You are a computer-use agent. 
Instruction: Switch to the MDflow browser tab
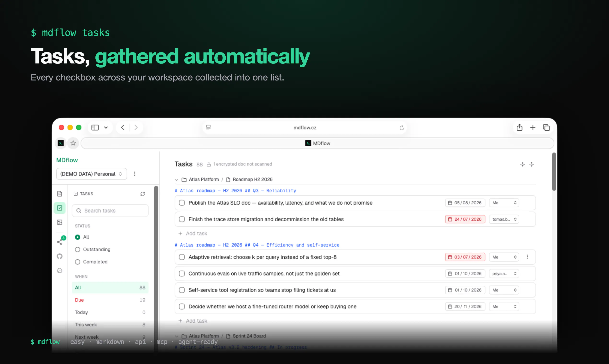point(317,143)
